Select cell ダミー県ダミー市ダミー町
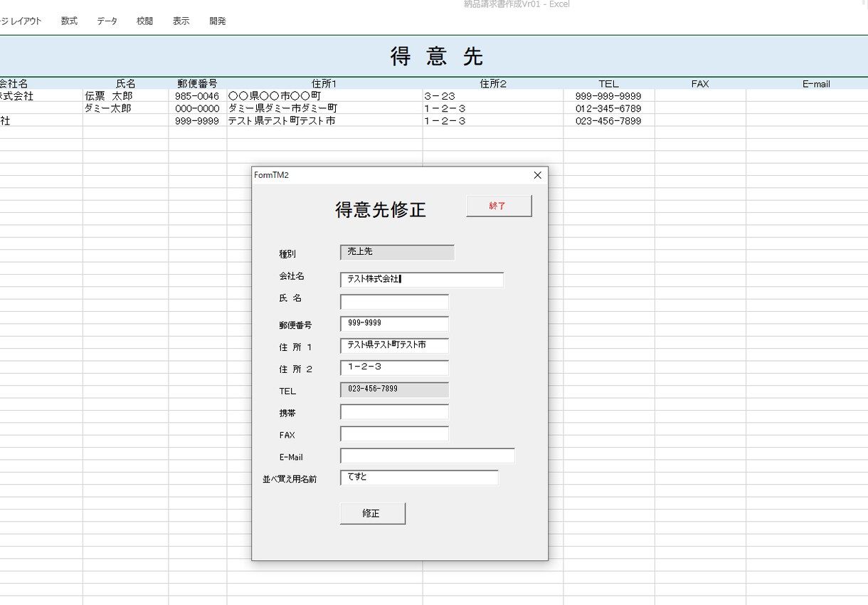The height and width of the screenshot is (605, 868). point(324,108)
